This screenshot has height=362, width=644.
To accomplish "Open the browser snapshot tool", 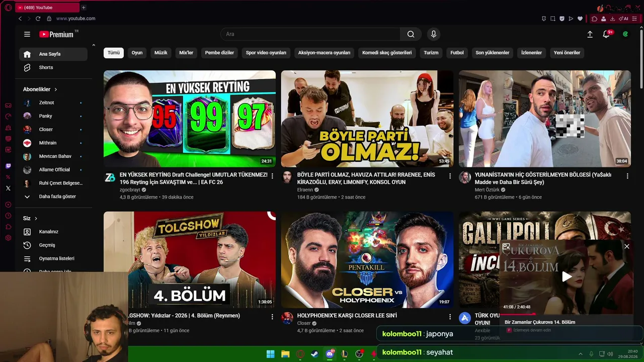I will pyautogui.click(x=553, y=19).
